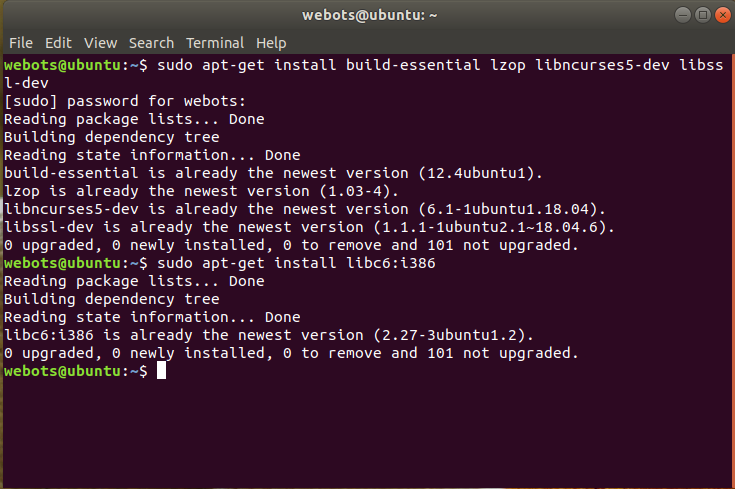735x489 pixels.
Task: Click the first 'Building dependency tree' line
Action: point(112,137)
